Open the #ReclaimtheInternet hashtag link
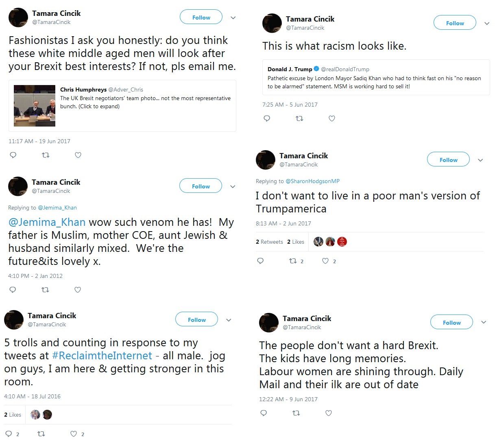Screen dimensions: 497x448 click(x=102, y=356)
